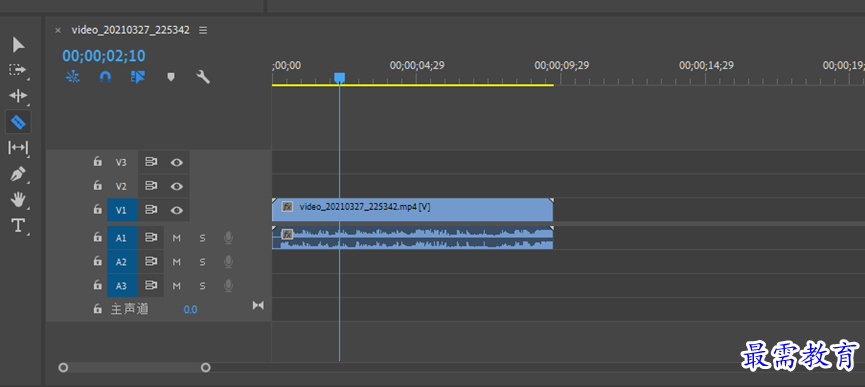
Task: Toggle V1 track output eye
Action: 177,210
